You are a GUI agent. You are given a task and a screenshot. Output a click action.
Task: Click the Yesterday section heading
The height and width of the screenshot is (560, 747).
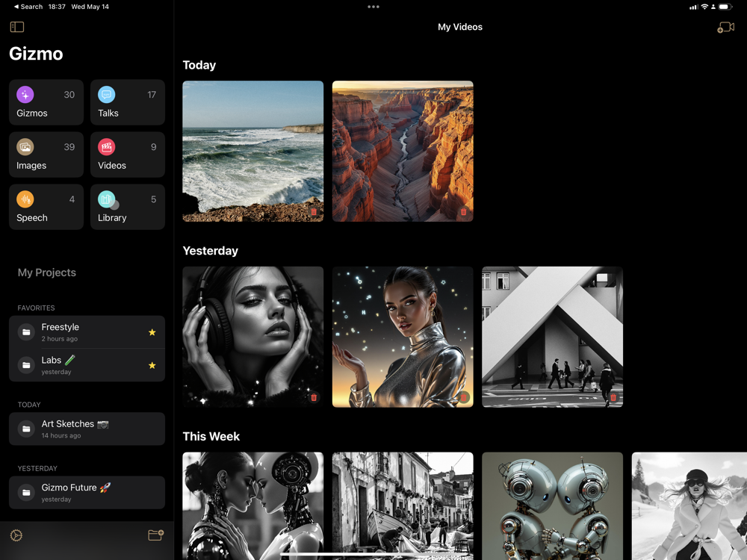coord(210,251)
